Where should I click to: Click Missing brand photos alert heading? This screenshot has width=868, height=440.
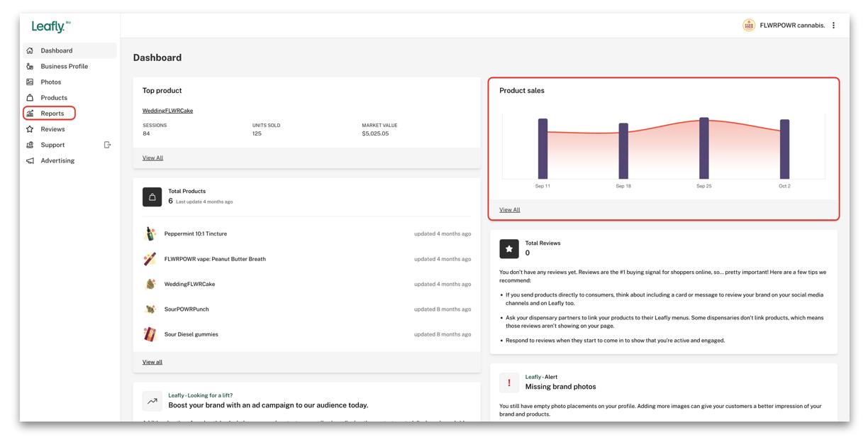[x=560, y=387]
